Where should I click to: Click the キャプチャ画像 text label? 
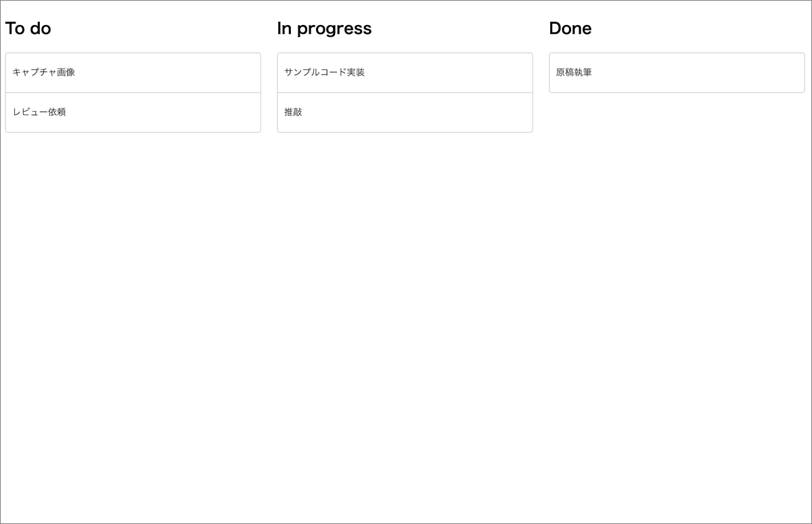(x=44, y=72)
